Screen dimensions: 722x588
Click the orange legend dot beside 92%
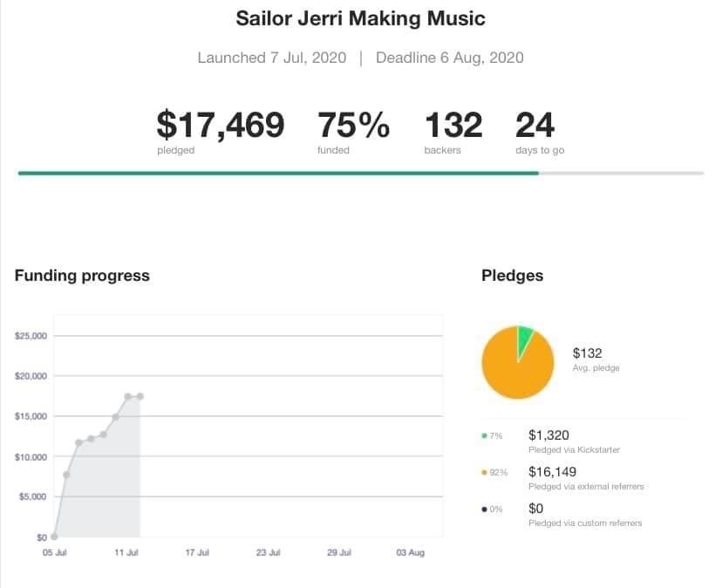coord(484,472)
